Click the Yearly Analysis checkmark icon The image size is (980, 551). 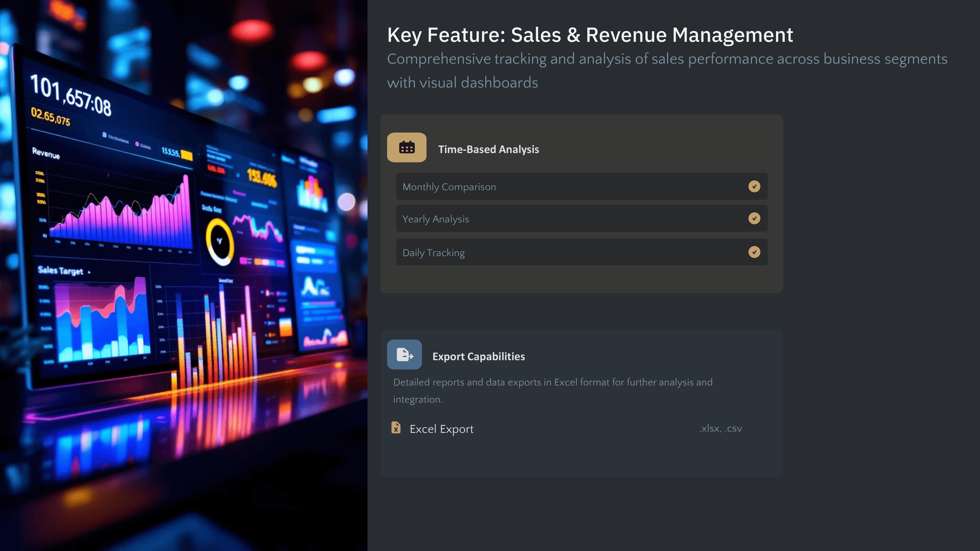click(x=754, y=218)
